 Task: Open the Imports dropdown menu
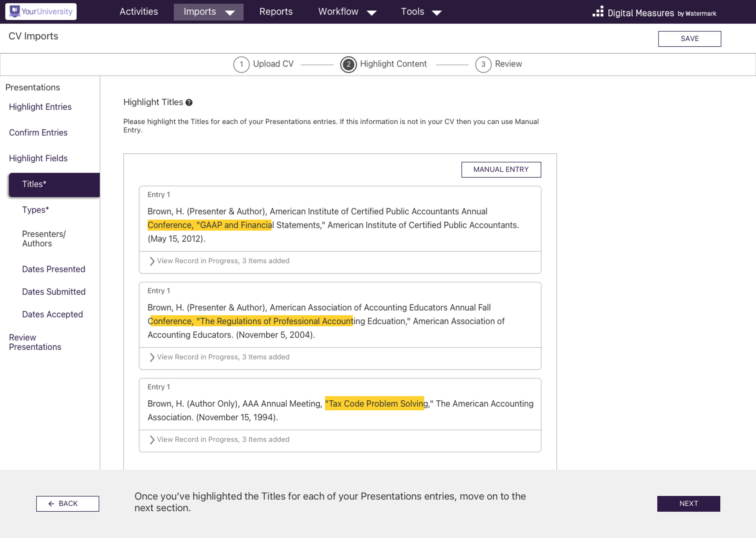(x=208, y=12)
